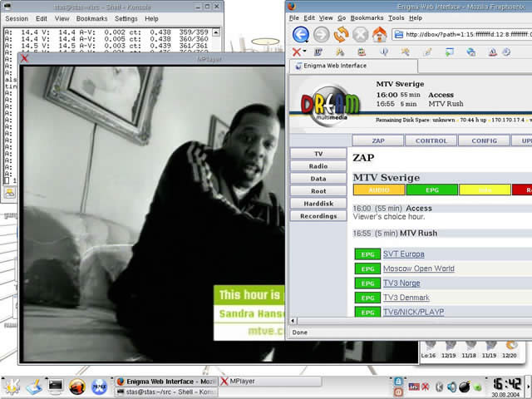Open the TV3 Denmark channel link
The height and width of the screenshot is (399, 532).
click(x=406, y=298)
